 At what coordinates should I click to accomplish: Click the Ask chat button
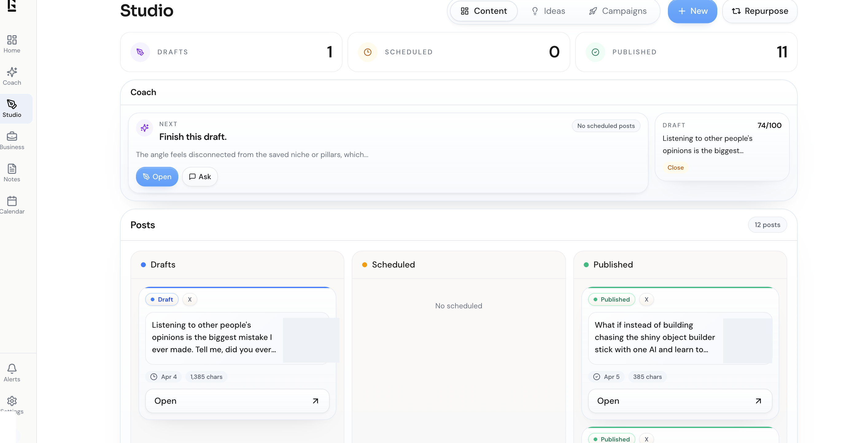(200, 177)
